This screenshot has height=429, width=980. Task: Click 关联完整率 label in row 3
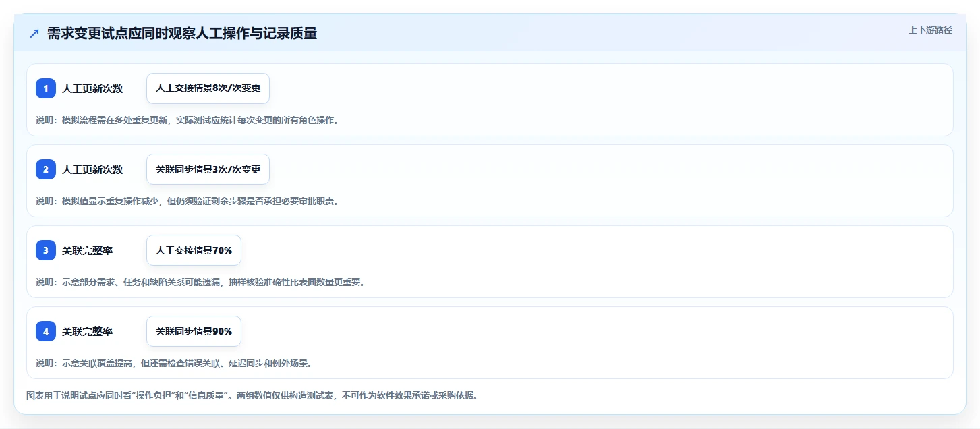tap(87, 250)
